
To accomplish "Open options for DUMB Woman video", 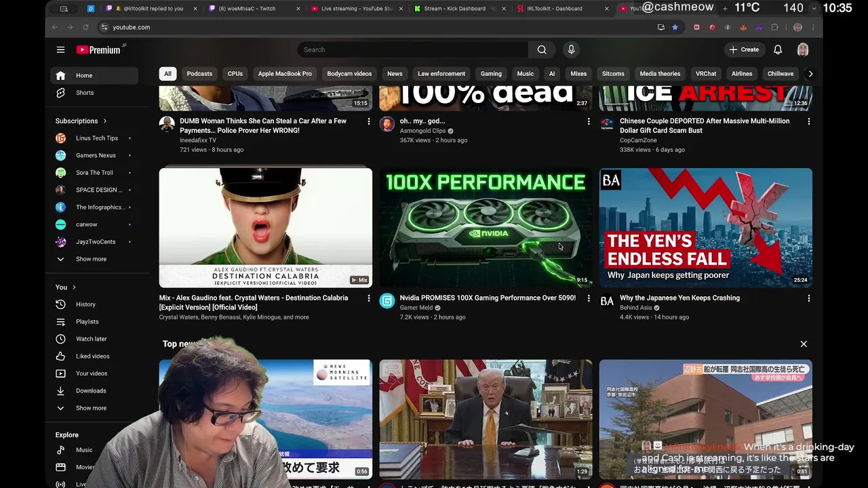I will tap(369, 121).
